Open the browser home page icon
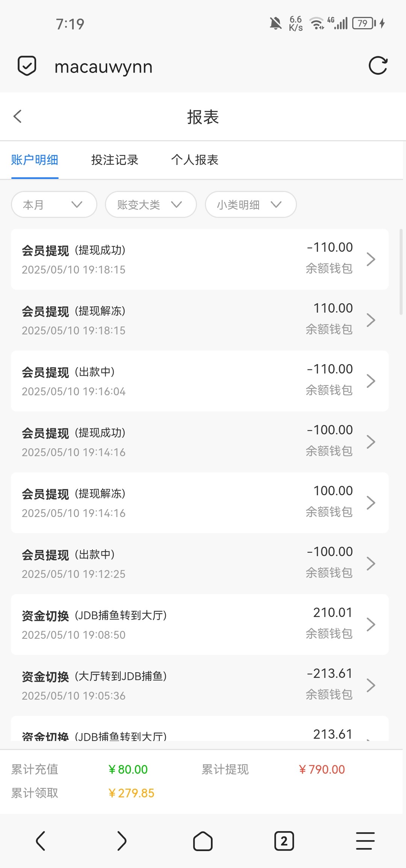The height and width of the screenshot is (868, 406). click(203, 841)
